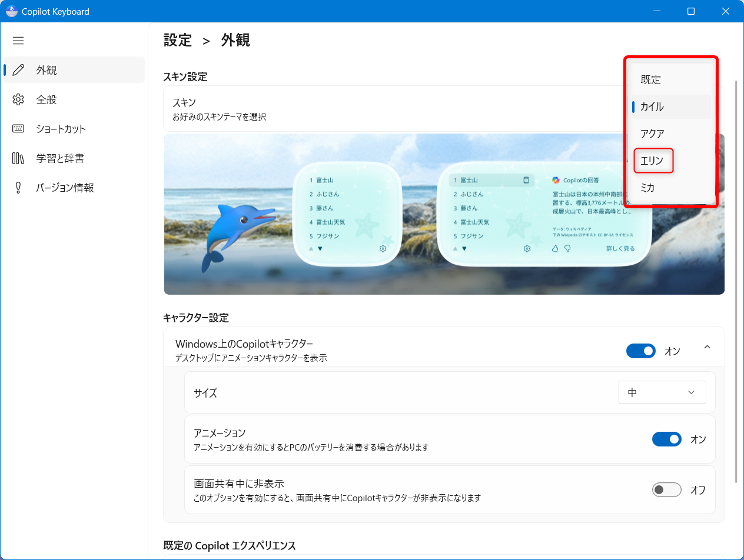Click the vertical scrollbar of settings page

click(x=736, y=282)
